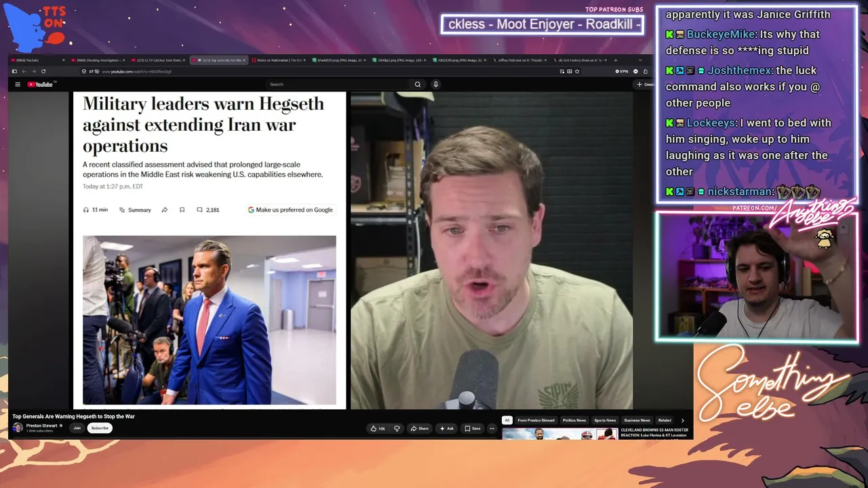This screenshot has height=488, width=868.
Task: Click the Joshthemex username in chat
Action: point(740,70)
